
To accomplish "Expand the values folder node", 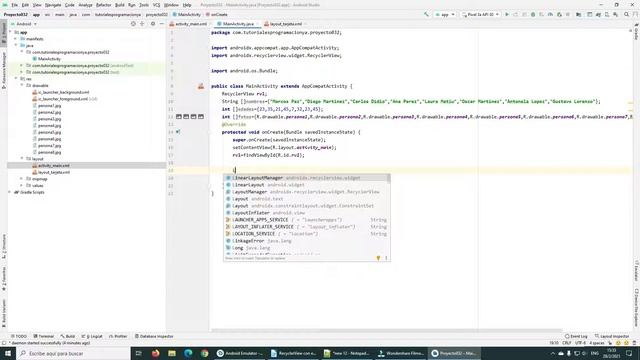I will point(22,185).
